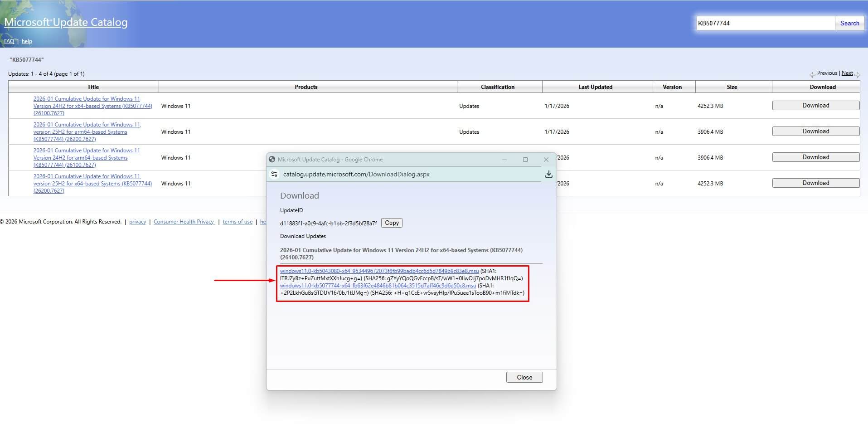This screenshot has height=428, width=868.
Task: Maximize the Download dialog popup window
Action: coord(525,160)
